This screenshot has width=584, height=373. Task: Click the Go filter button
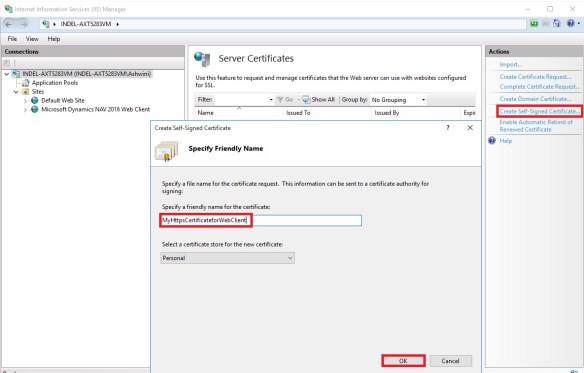point(285,99)
